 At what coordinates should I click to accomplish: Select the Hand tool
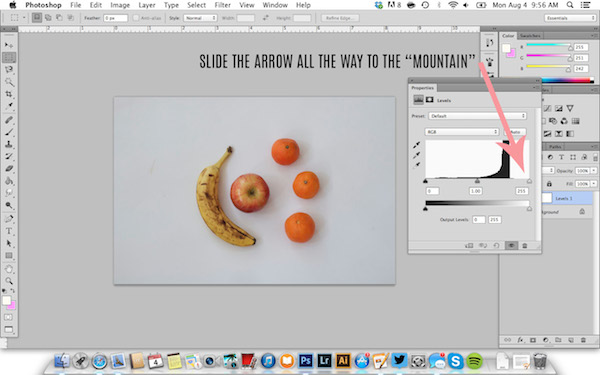coord(9,269)
